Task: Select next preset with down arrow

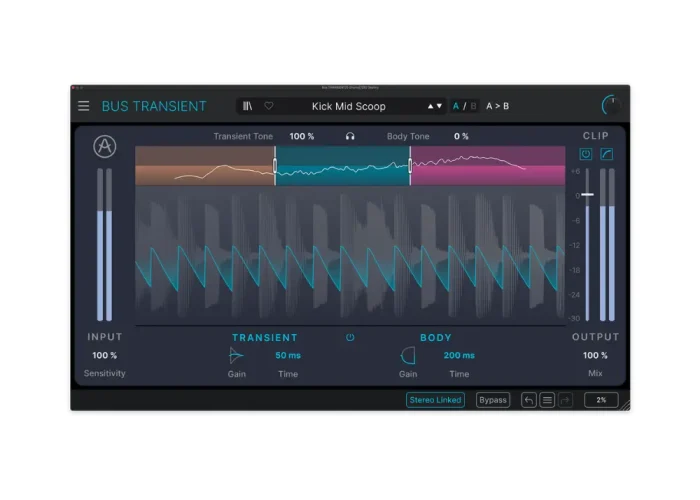Action: (x=439, y=106)
